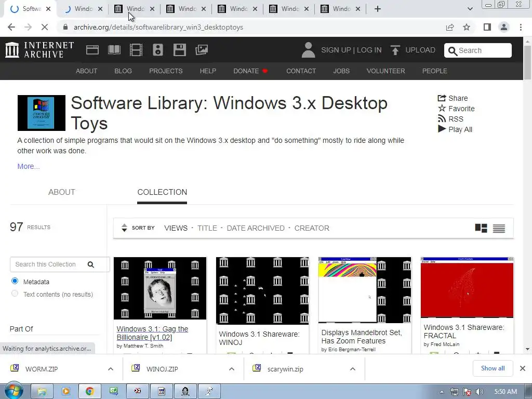Open the Images icon

202,50
